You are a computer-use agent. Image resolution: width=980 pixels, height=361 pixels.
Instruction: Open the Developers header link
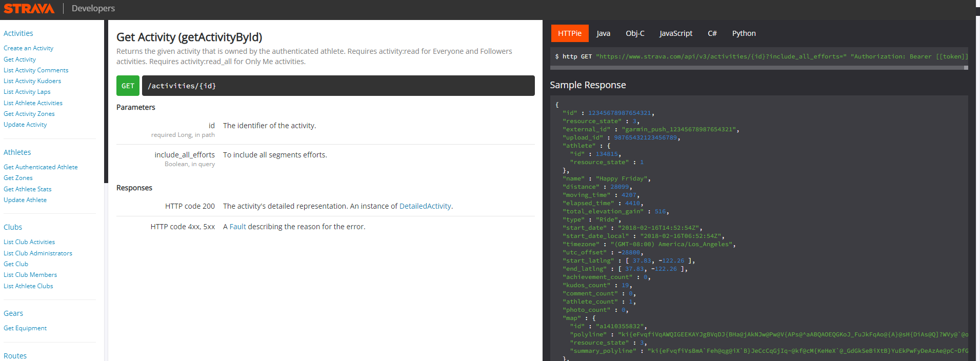coord(93,8)
